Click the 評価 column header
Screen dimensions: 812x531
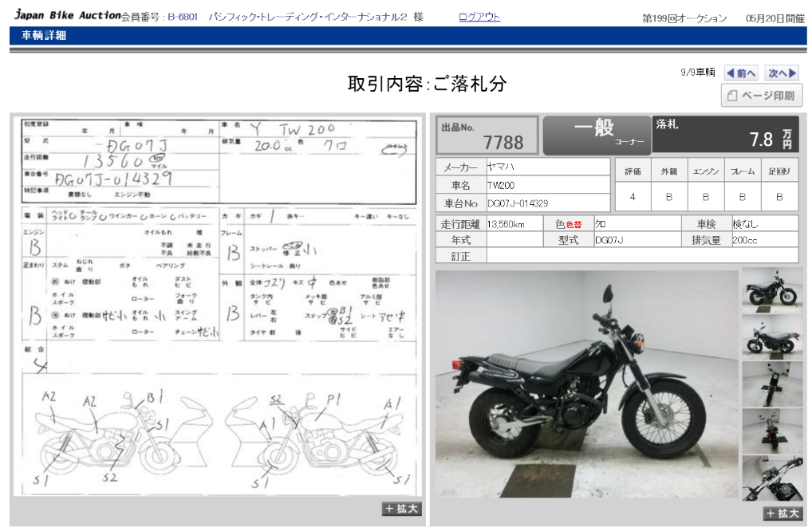tap(633, 171)
